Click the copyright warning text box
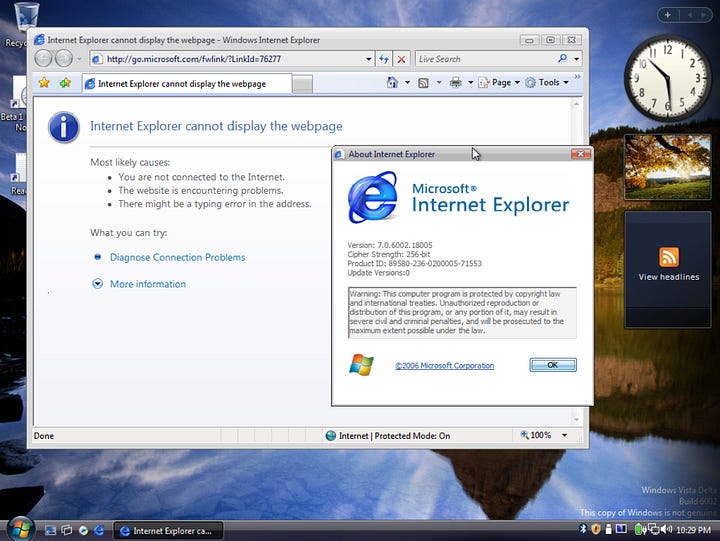Screen dimensions: 720x541 point(462,313)
